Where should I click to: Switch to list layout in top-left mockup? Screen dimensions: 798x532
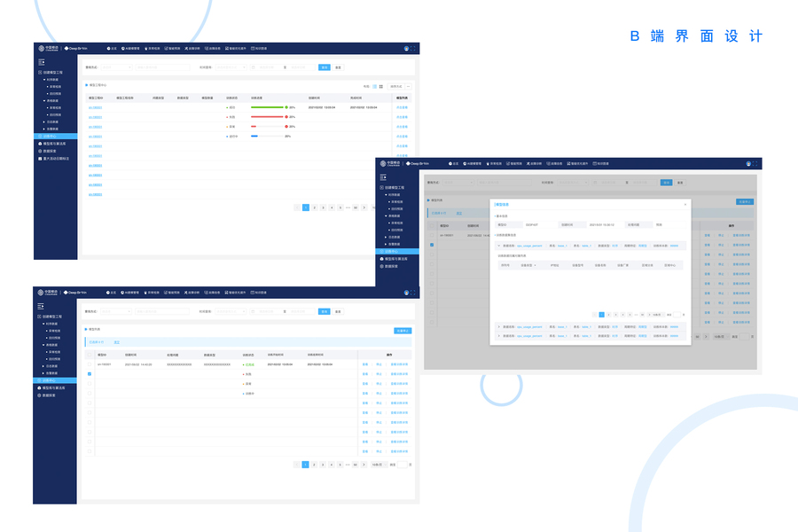pyautogui.click(x=374, y=87)
